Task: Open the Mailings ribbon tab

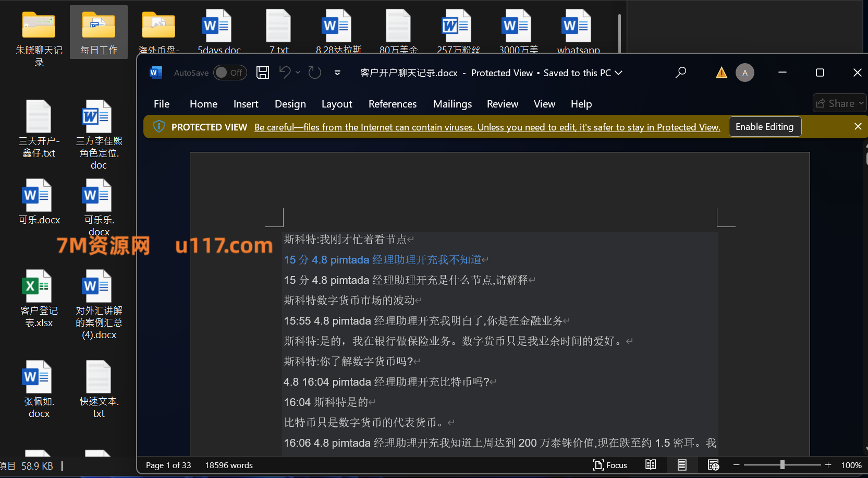Action: [x=453, y=104]
